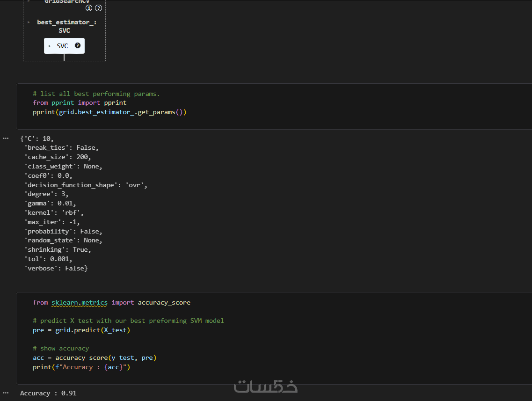Click the '# show accuracy' comment line
Screen dimensions: 532x401
pyautogui.click(x=61, y=348)
